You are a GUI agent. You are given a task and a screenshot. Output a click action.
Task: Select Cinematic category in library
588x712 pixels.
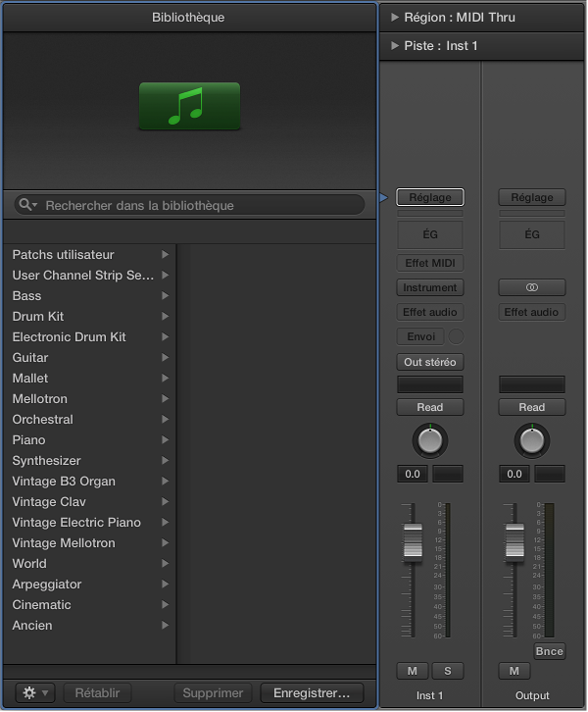tap(90, 605)
